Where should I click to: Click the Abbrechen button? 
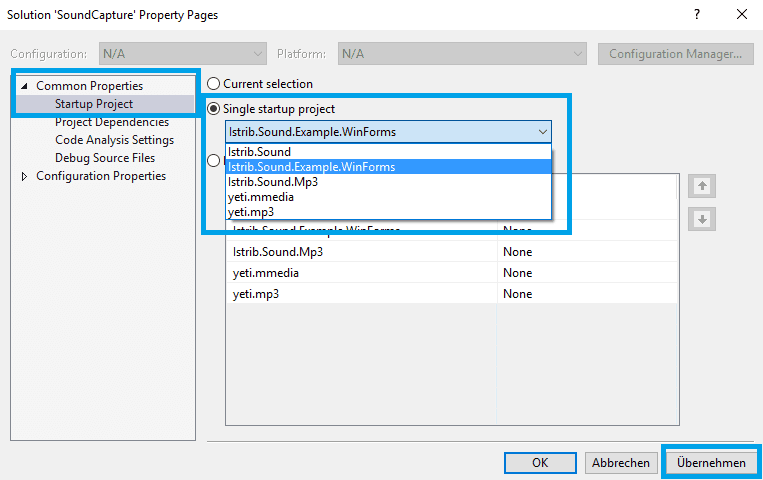(x=620, y=463)
